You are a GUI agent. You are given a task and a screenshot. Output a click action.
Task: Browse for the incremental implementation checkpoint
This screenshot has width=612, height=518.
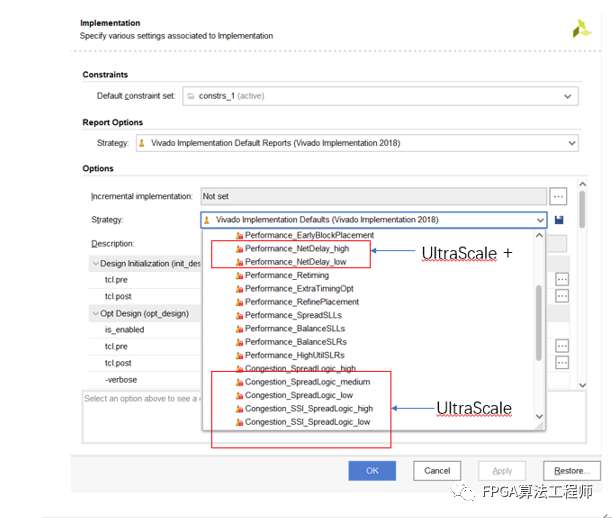[560, 196]
